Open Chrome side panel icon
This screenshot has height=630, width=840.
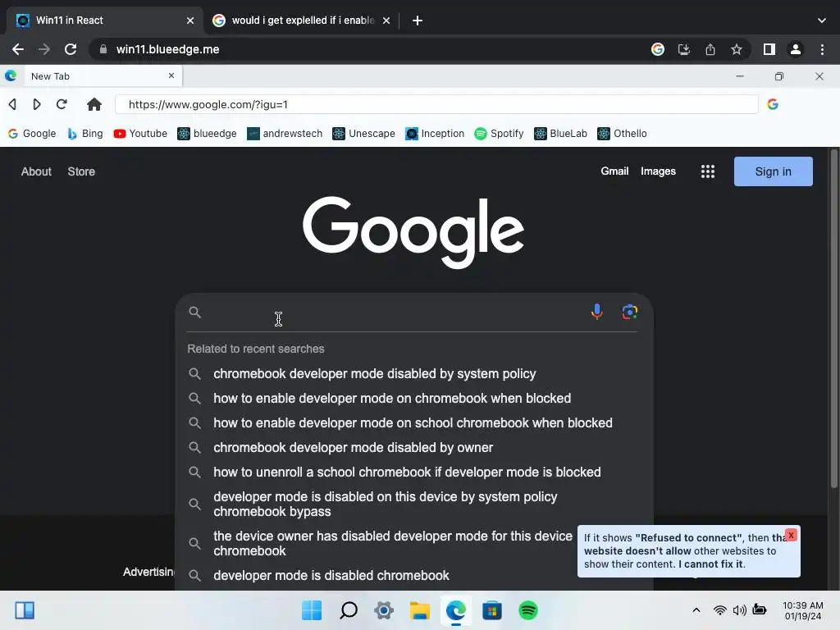coord(769,49)
